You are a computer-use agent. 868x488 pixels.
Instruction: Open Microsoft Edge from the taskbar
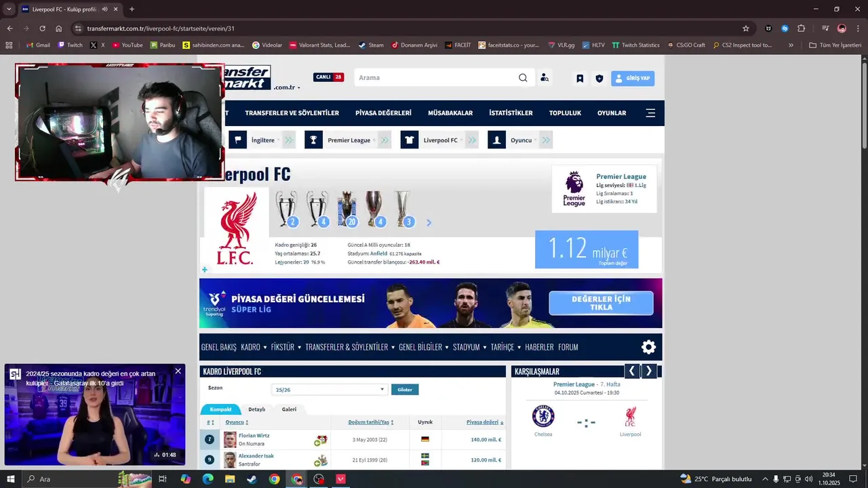(208, 479)
